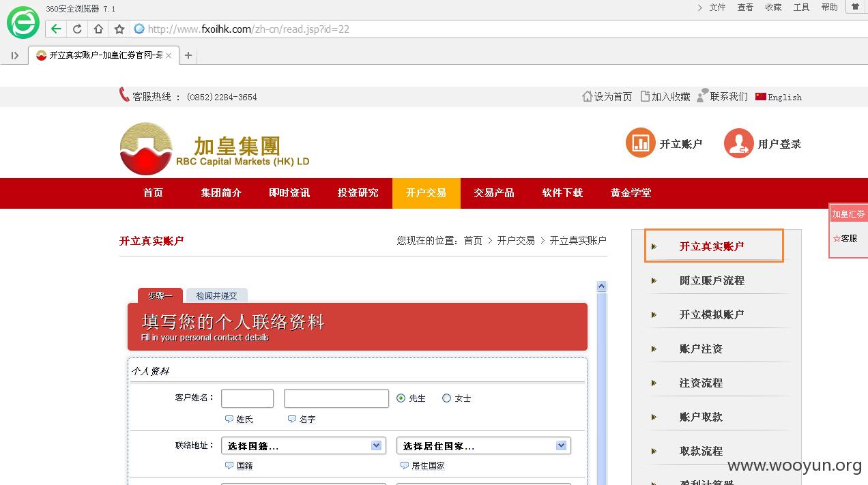Viewport: 868px width, 485px height.
Task: Open the 文件 browser menu
Action: pyautogui.click(x=717, y=8)
